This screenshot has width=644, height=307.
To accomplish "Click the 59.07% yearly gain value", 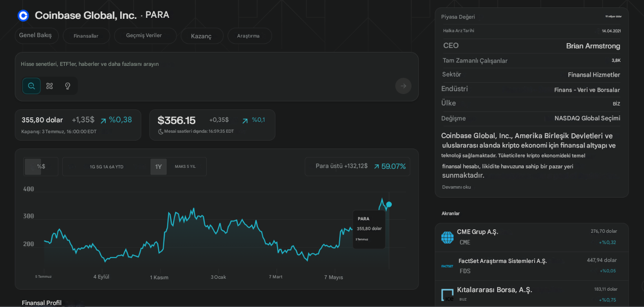I will pyautogui.click(x=394, y=166).
